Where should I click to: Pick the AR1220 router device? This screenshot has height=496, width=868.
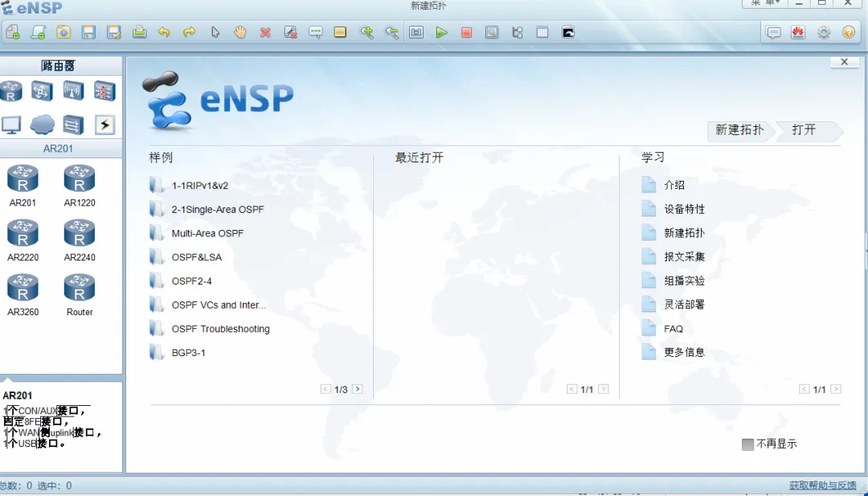(79, 186)
